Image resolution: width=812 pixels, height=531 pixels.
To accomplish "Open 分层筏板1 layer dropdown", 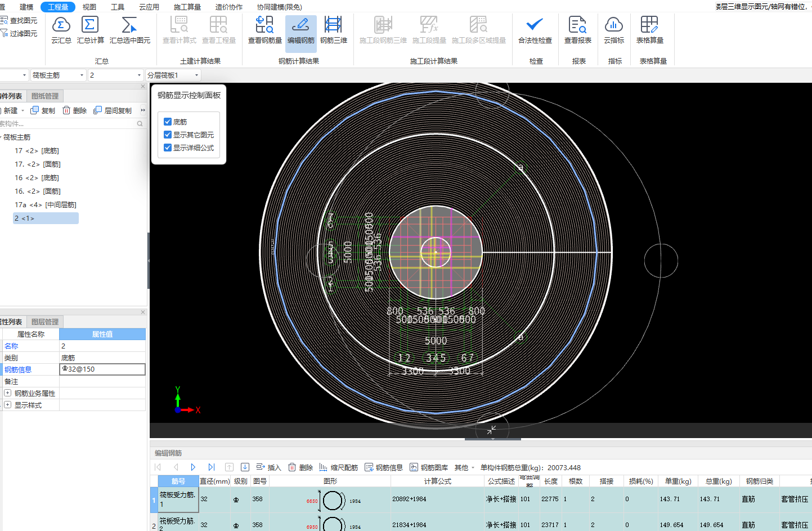I will 173,75.
